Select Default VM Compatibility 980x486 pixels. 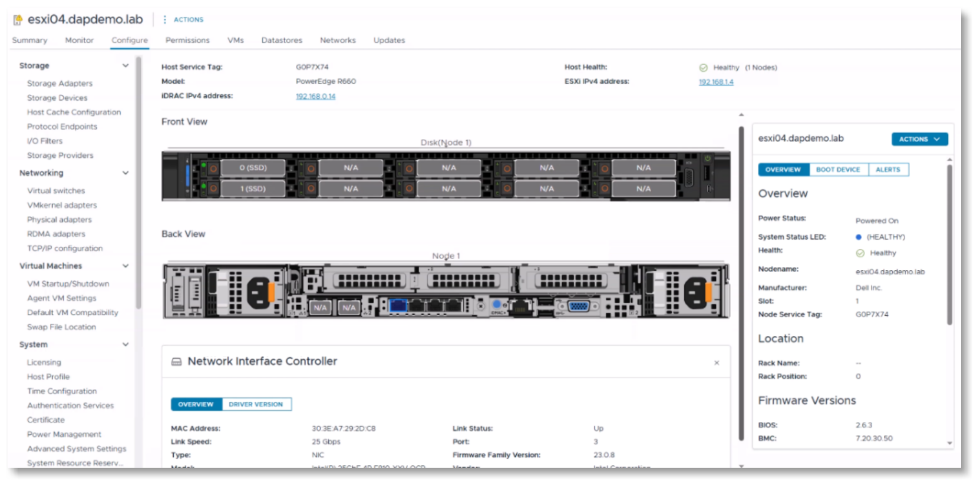pyautogui.click(x=72, y=313)
